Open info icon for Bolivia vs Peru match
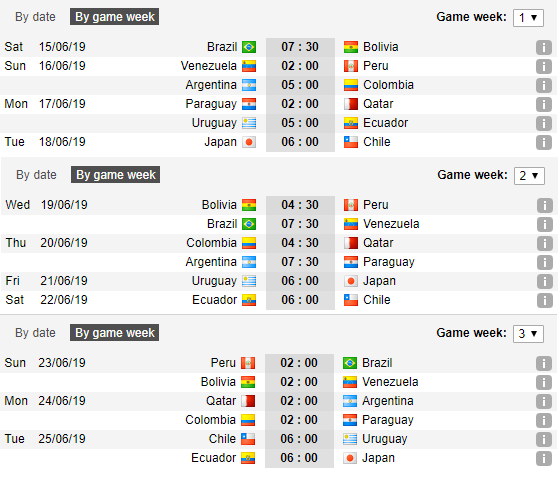Image resolution: width=559 pixels, height=477 pixels. click(x=544, y=205)
